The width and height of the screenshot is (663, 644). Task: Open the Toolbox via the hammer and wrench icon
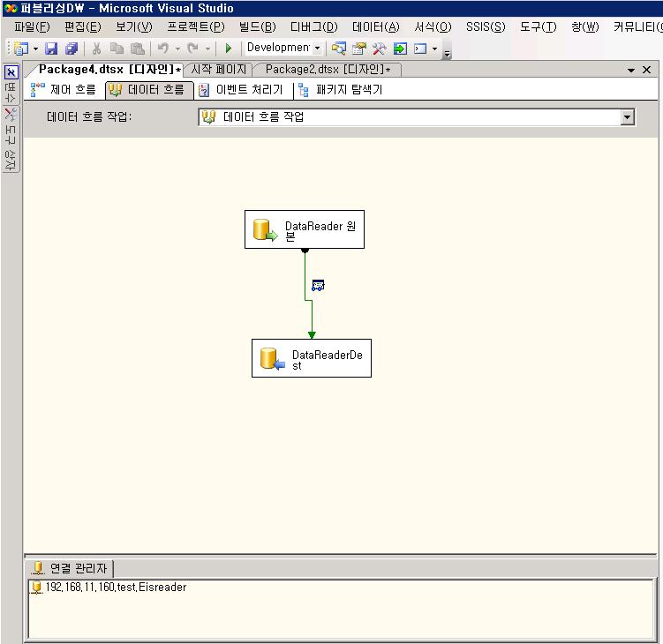379,49
